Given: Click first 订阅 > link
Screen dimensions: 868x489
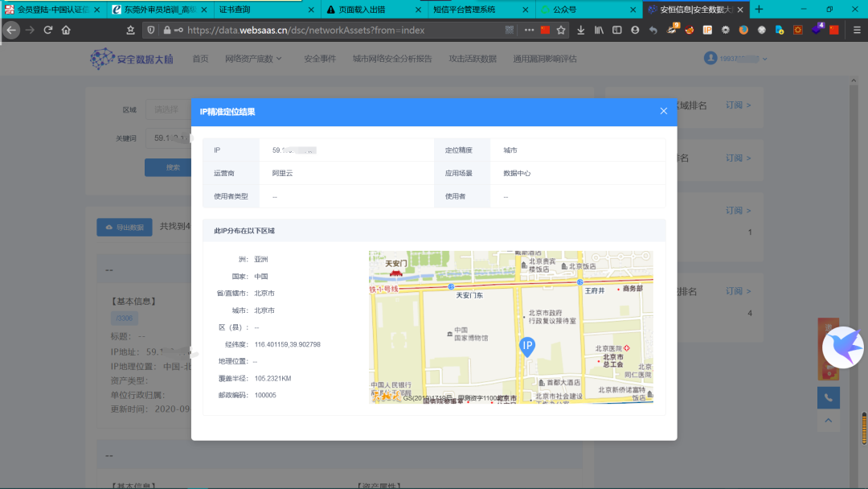Looking at the screenshot, I should pos(738,105).
